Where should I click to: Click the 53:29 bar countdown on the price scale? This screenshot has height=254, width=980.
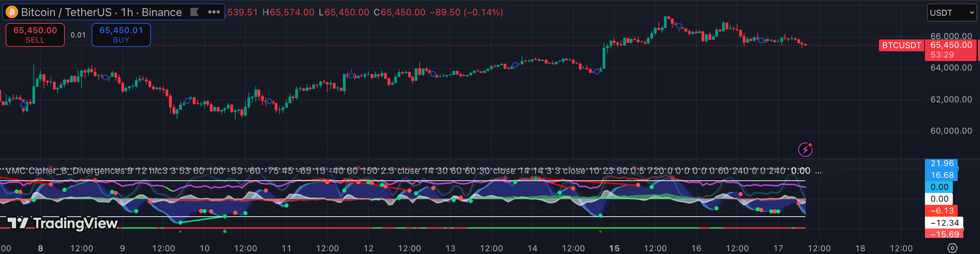(x=942, y=55)
